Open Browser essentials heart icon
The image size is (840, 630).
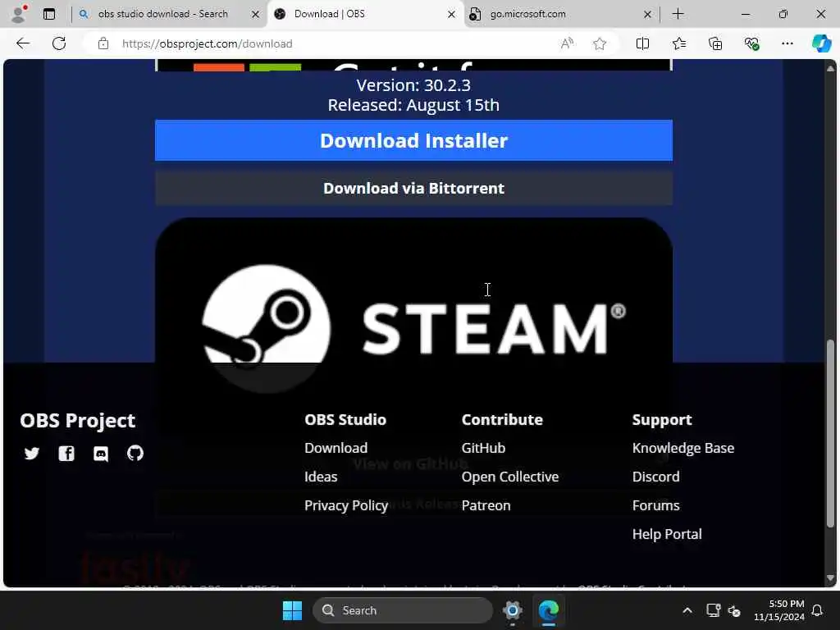(751, 43)
